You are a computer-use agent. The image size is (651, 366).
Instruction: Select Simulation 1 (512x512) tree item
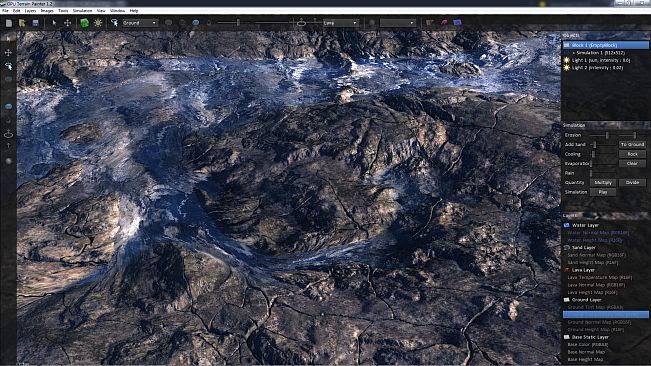click(598, 53)
